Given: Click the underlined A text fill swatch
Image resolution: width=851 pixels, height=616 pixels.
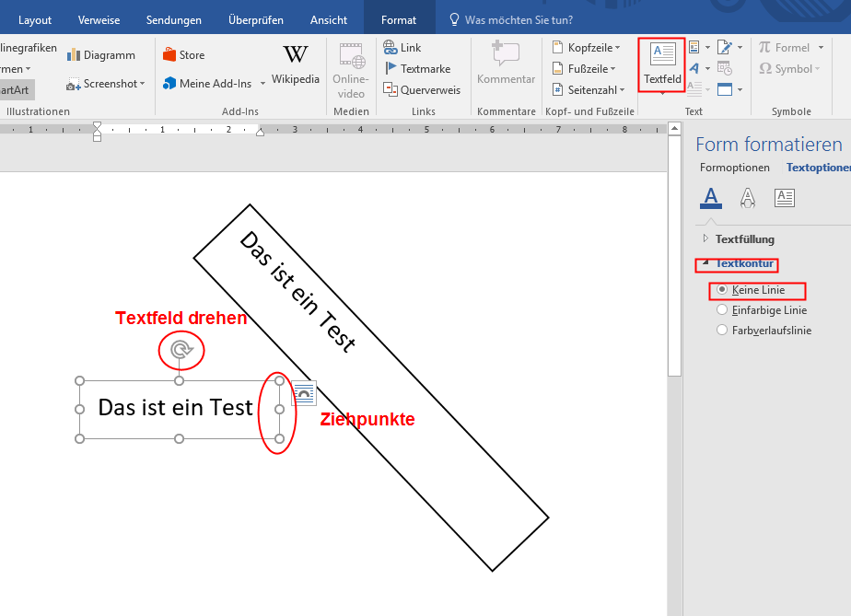Looking at the screenshot, I should tap(710, 197).
